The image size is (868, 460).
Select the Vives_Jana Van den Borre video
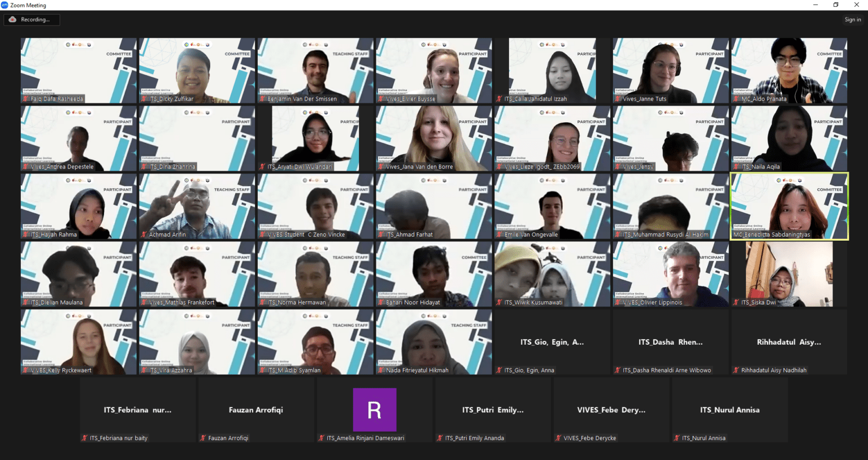(434, 138)
